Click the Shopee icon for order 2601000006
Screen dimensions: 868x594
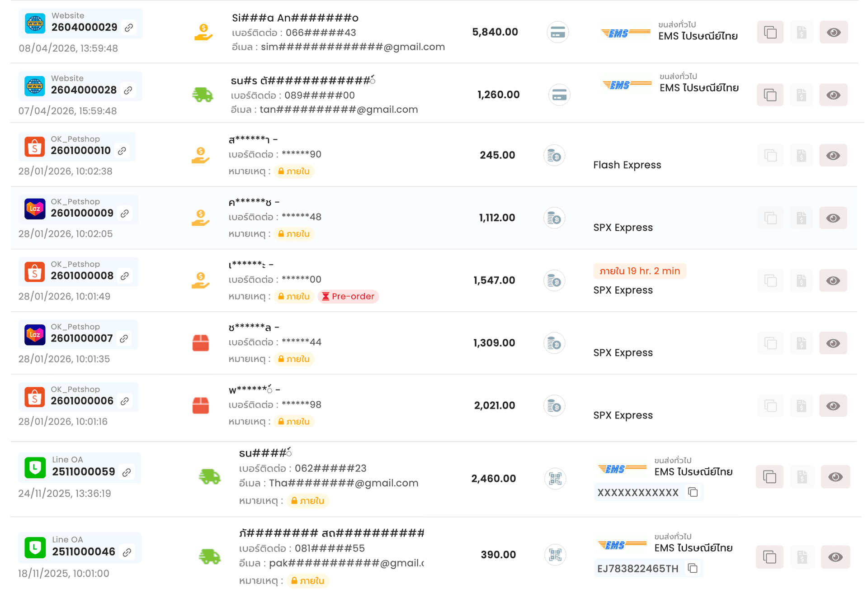(x=35, y=397)
